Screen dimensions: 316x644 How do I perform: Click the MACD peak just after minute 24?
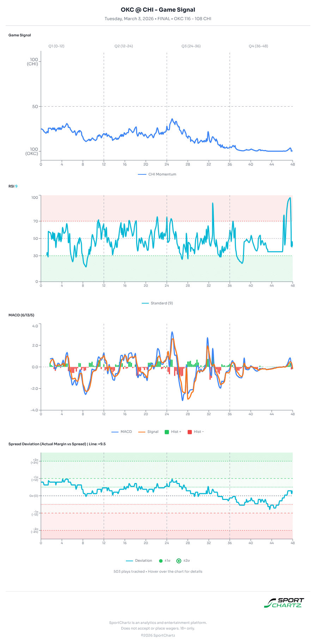[172, 332]
